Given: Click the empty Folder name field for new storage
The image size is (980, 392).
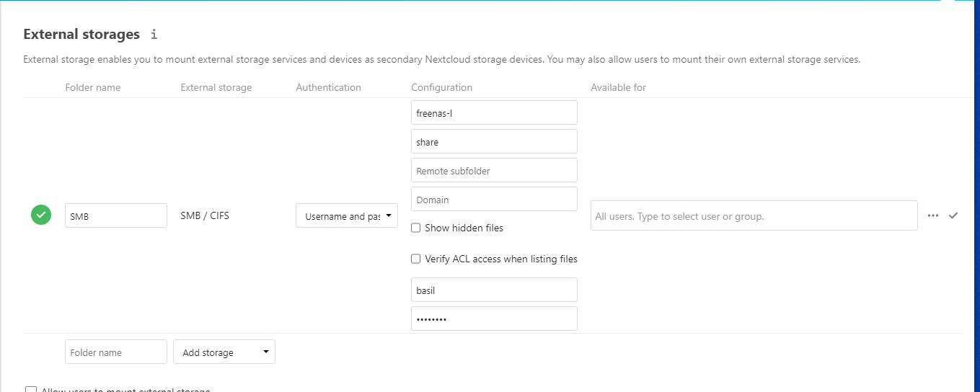Looking at the screenshot, I should click(x=116, y=352).
